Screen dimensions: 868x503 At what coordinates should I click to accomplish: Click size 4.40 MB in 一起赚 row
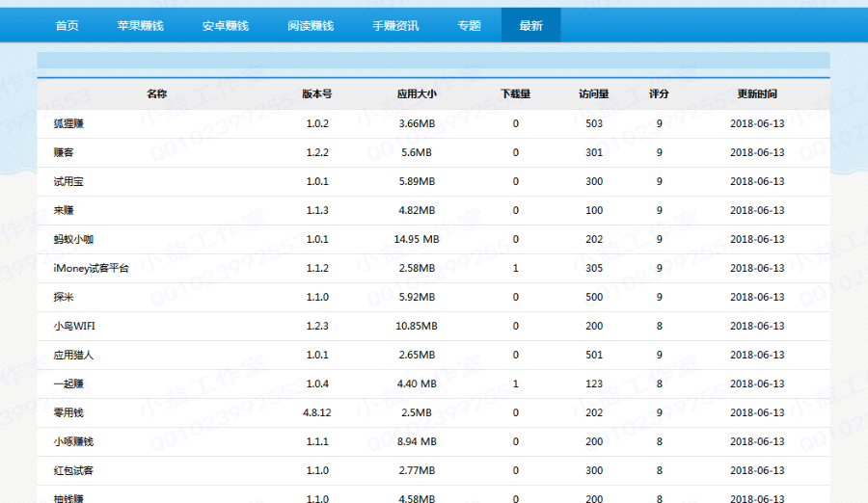[x=417, y=384]
